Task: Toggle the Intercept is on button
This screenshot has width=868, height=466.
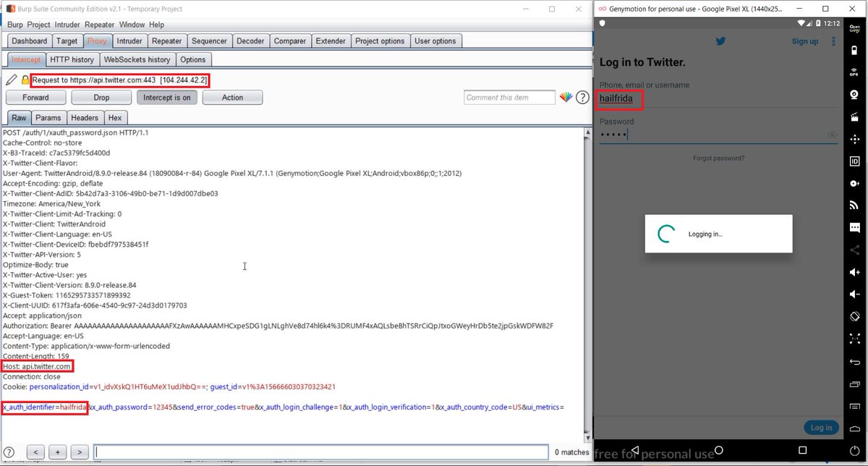Action: point(167,98)
